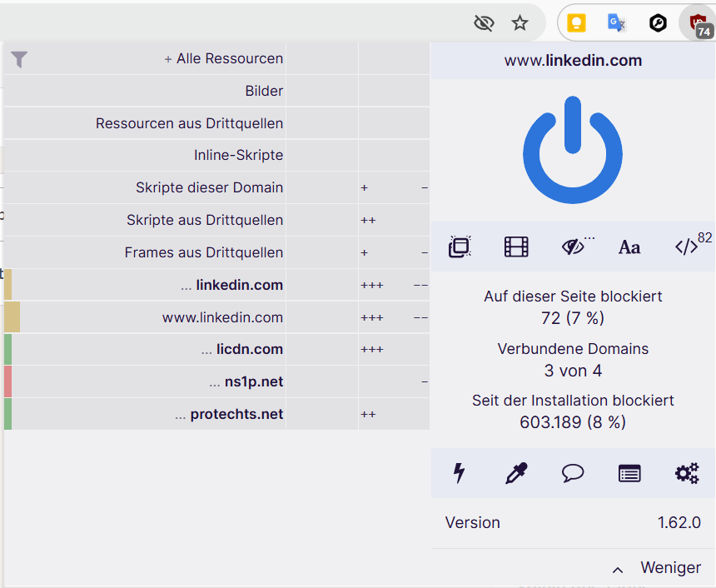This screenshot has height=588, width=716.
Task: Click the filter funnel icon
Action: click(19, 59)
